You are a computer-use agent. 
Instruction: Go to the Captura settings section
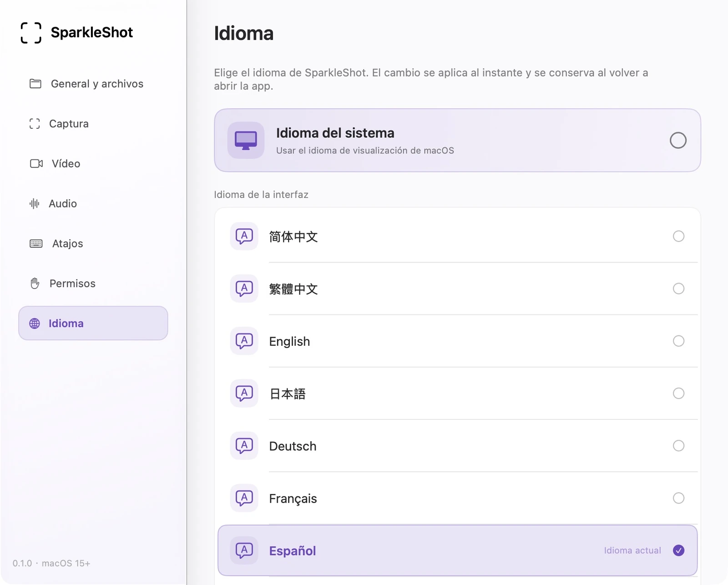[93, 124]
